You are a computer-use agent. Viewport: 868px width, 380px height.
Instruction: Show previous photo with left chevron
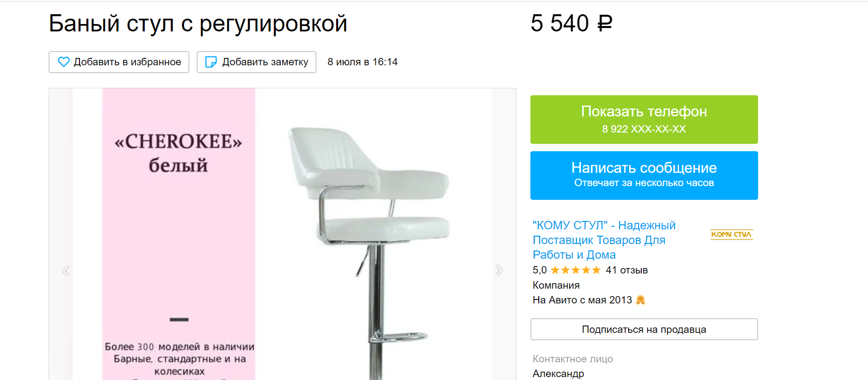pyautogui.click(x=66, y=271)
